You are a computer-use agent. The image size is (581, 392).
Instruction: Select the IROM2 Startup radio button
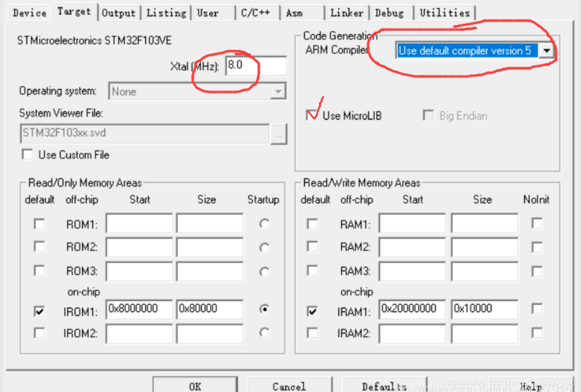(264, 333)
